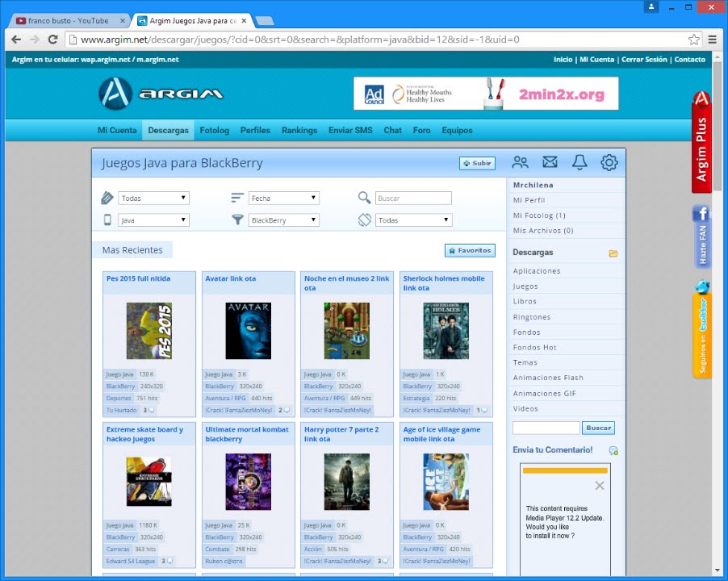Click the comments bubble on Sherlock holmes card

click(x=484, y=410)
